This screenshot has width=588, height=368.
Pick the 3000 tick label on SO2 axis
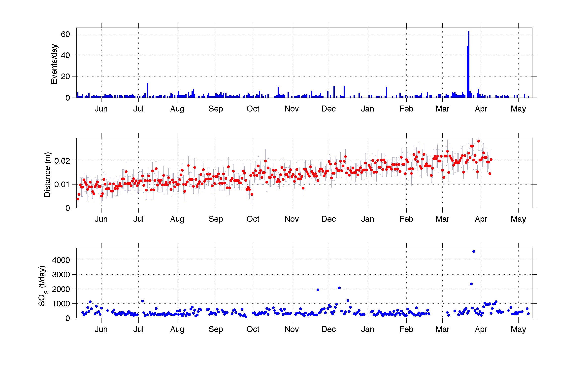tap(61, 275)
